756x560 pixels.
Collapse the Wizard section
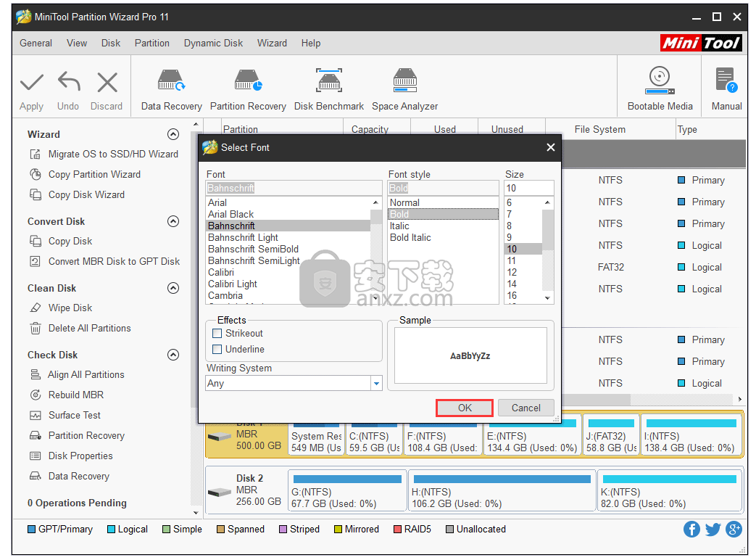pos(173,134)
